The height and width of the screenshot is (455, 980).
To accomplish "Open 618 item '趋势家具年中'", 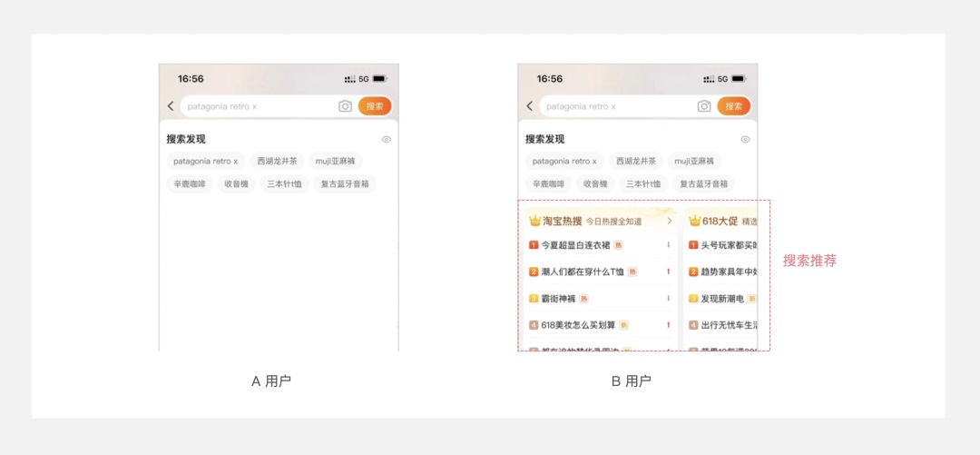I will [729, 272].
